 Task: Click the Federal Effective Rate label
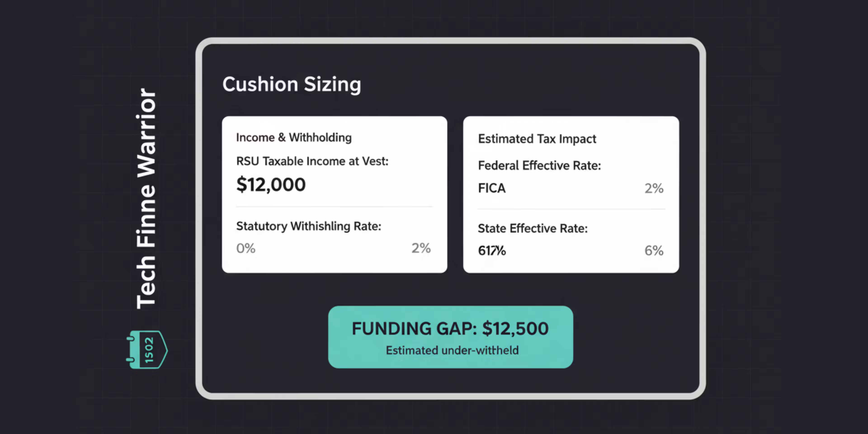[x=540, y=165]
